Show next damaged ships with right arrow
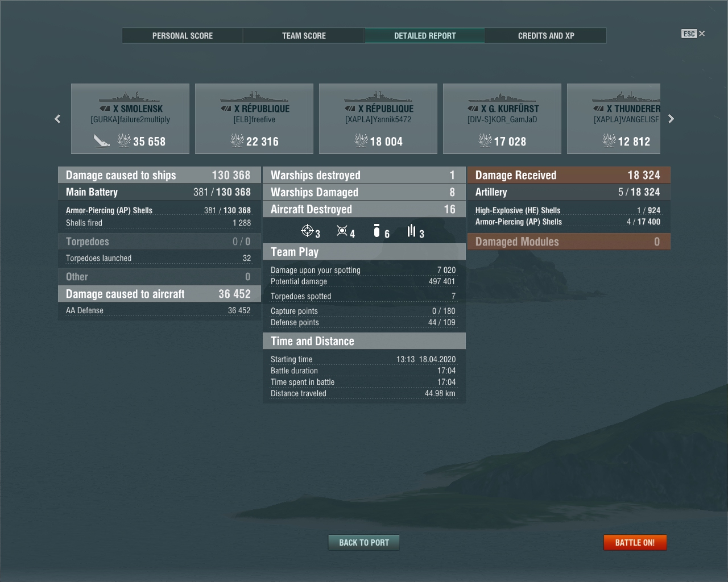The width and height of the screenshot is (728, 582). point(671,119)
